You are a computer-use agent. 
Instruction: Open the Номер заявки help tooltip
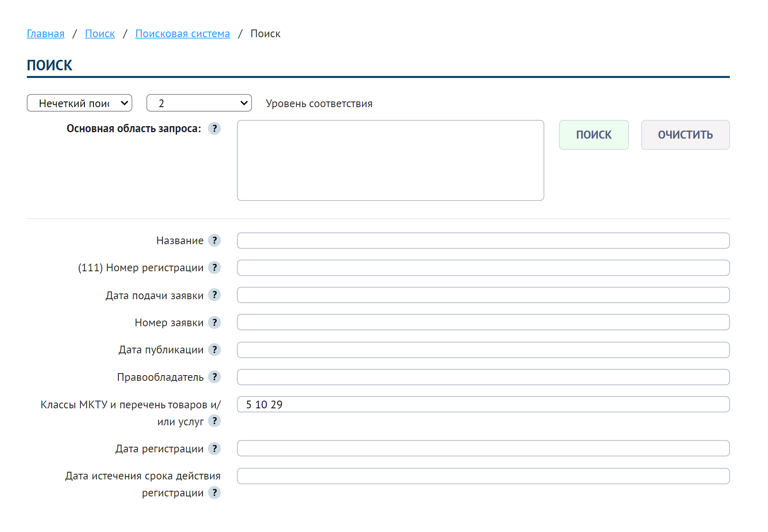[x=214, y=323]
